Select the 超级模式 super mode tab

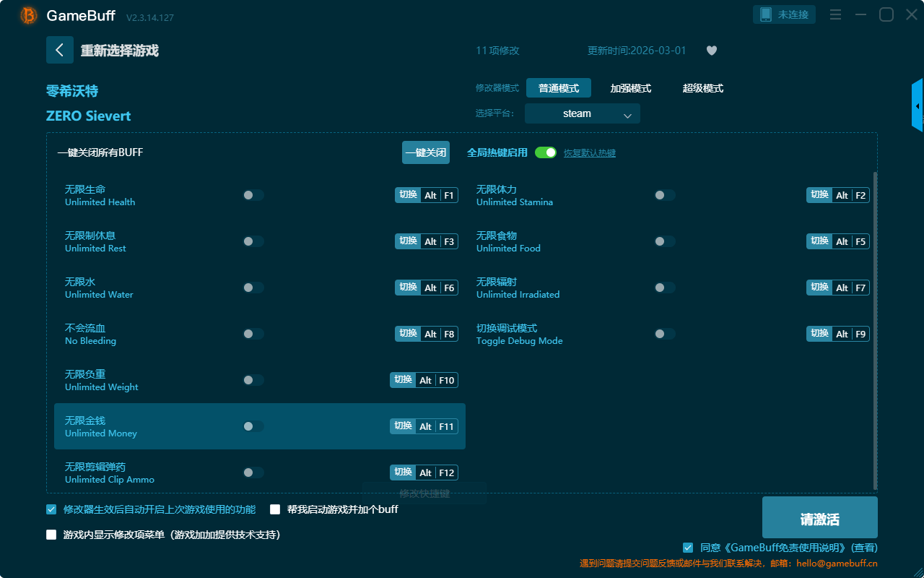click(702, 88)
